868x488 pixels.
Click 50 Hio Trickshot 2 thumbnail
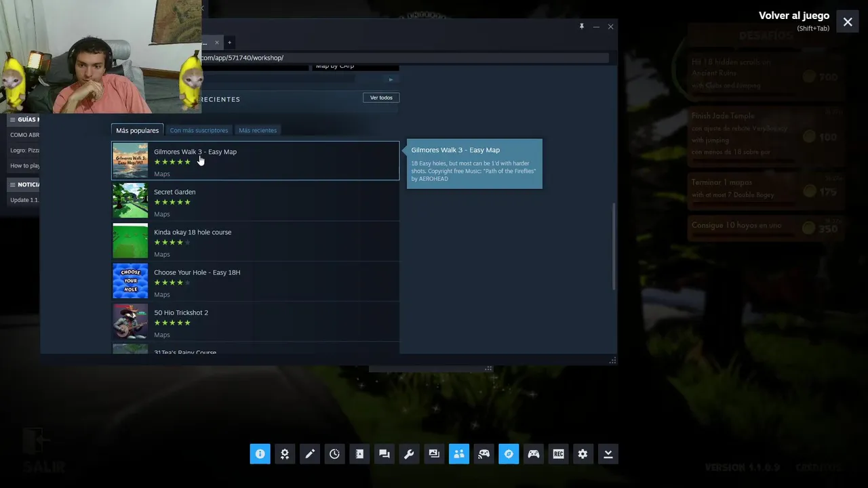[130, 321]
